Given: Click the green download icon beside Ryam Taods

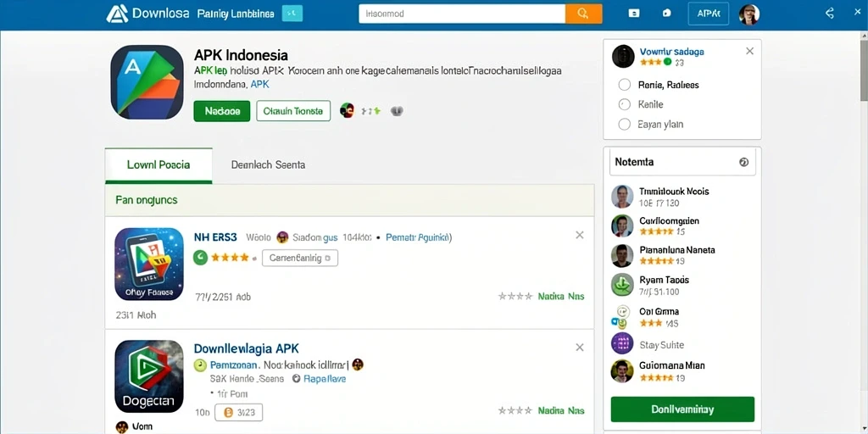Looking at the screenshot, I should click(622, 285).
